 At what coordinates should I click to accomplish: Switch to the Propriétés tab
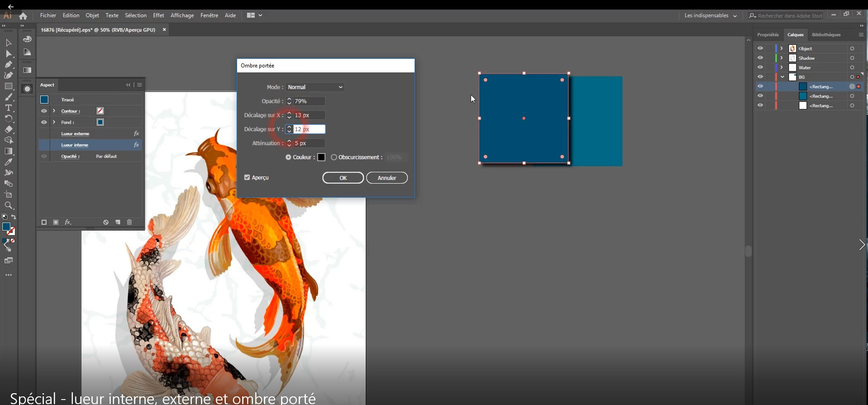point(768,35)
